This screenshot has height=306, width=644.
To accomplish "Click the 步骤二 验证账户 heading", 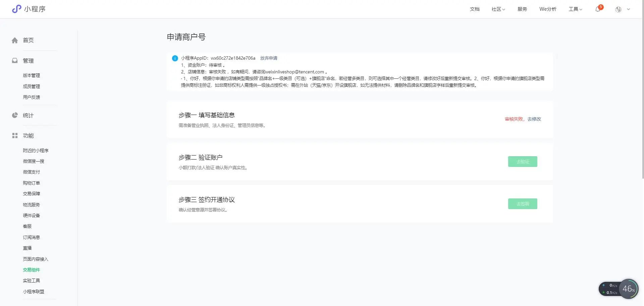I will click(x=201, y=157).
